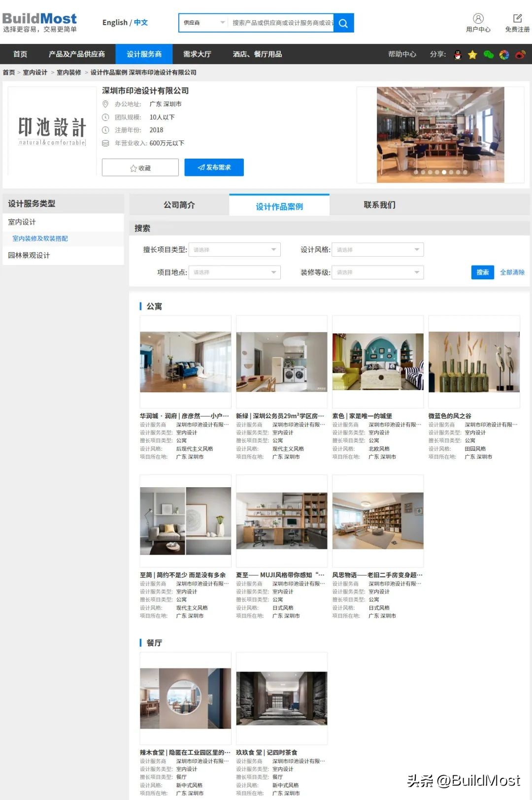Open 风思物语 老旧二手房 project thumbnail
532x800 pixels.
378,521
